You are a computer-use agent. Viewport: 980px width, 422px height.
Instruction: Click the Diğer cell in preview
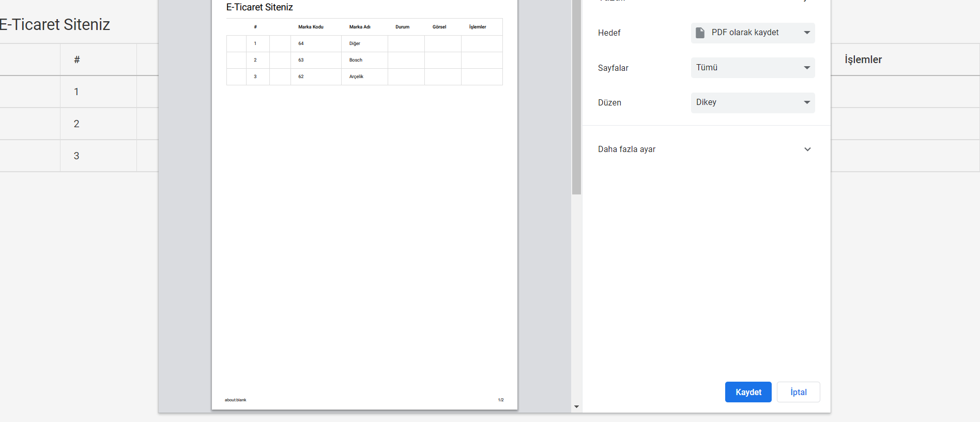coord(355,43)
